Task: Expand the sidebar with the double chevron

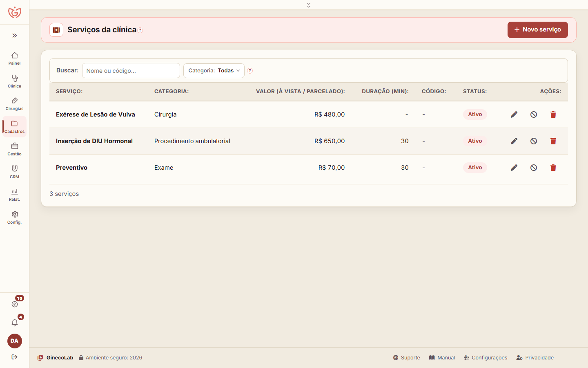Action: pos(15,36)
